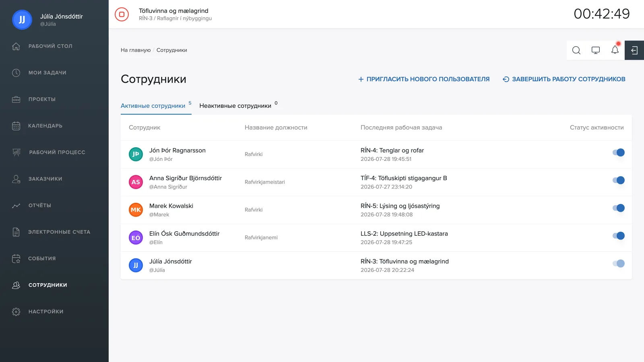The height and width of the screenshot is (362, 644).
Task: Toggle activity status for Júlía Jónsdóttir row
Action: 618,263
